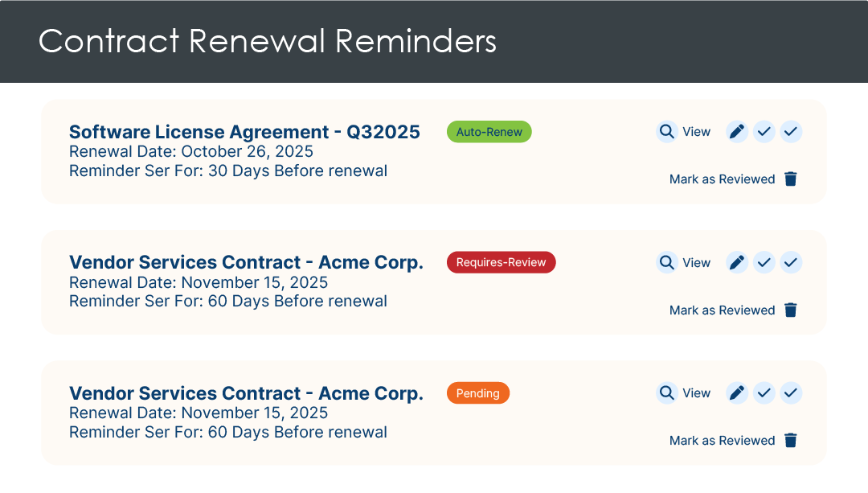Select the Pending status badge
Image resolution: width=868 pixels, height=493 pixels.
point(477,393)
